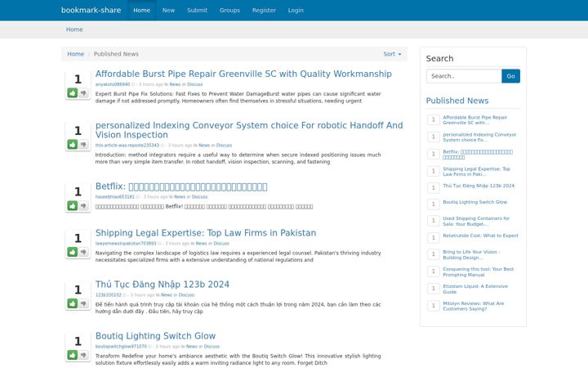Open sidebar link Etizolam Liquid: A Extensive Guide
This screenshot has width=588, height=368.
click(x=475, y=289)
